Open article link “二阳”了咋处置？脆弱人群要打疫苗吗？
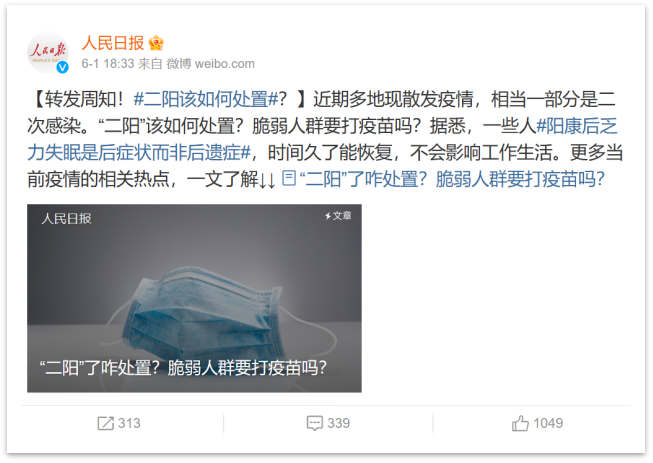 pos(452,179)
